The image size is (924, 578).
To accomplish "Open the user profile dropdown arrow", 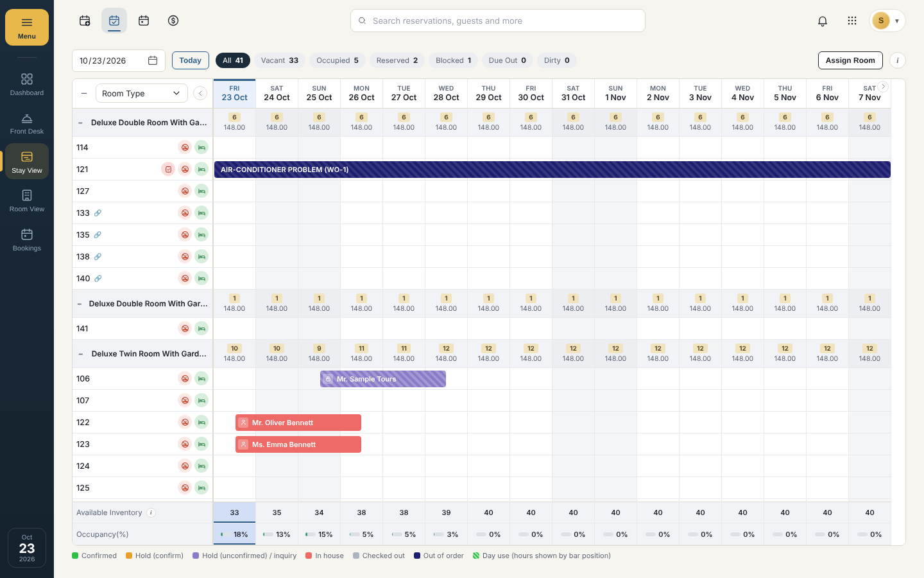I will coord(897,21).
